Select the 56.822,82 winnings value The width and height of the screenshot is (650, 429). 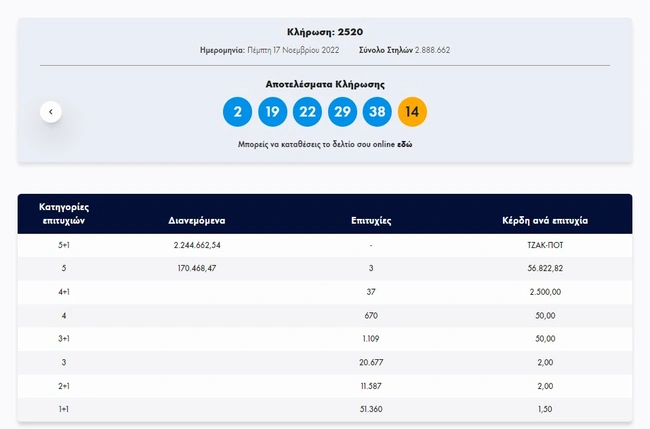coord(545,268)
